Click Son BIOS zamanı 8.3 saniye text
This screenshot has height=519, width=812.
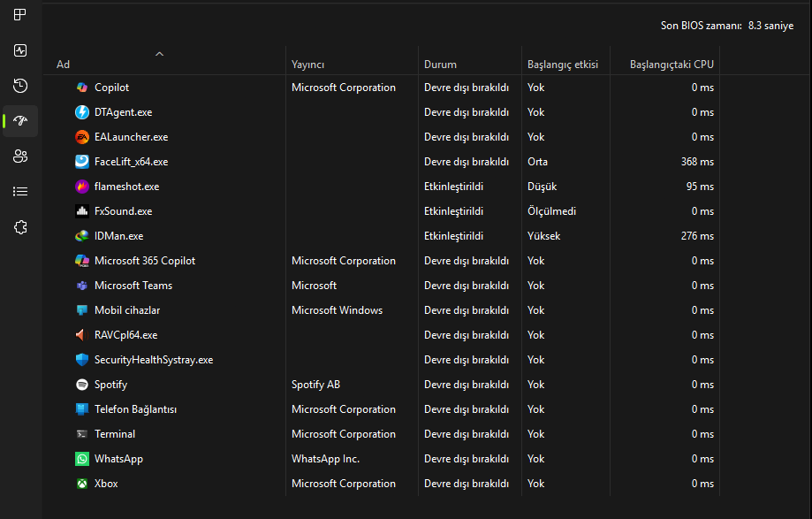tap(726, 26)
